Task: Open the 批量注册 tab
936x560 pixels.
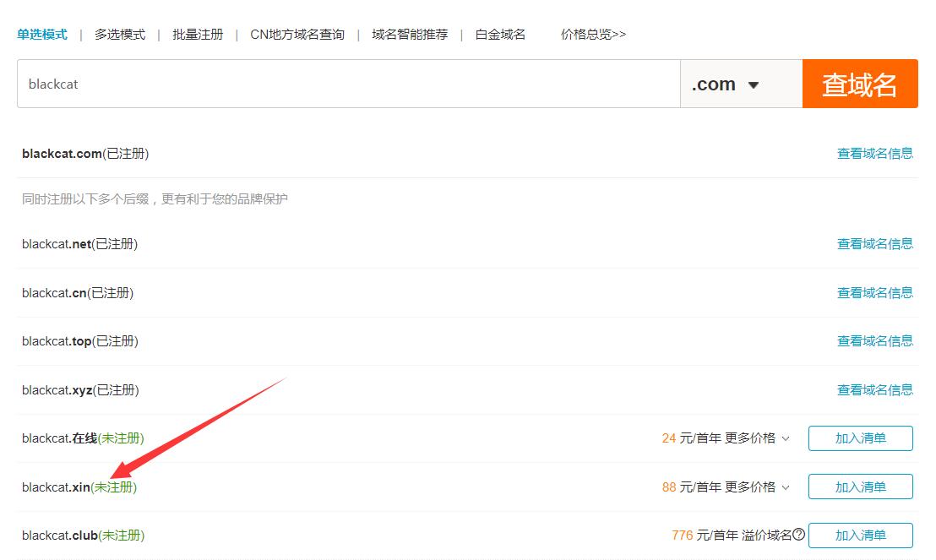Action: pyautogui.click(x=198, y=35)
